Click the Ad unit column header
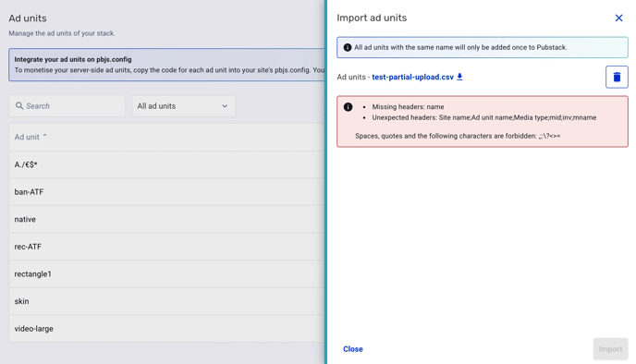 coord(27,137)
